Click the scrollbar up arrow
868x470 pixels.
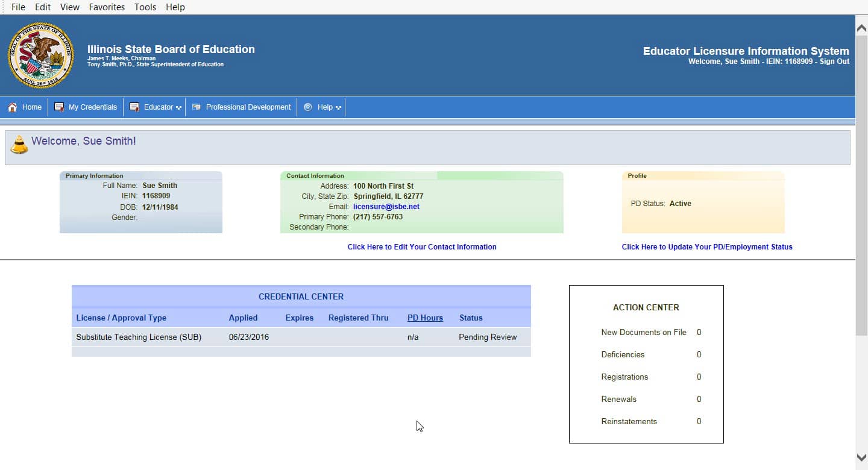861,27
